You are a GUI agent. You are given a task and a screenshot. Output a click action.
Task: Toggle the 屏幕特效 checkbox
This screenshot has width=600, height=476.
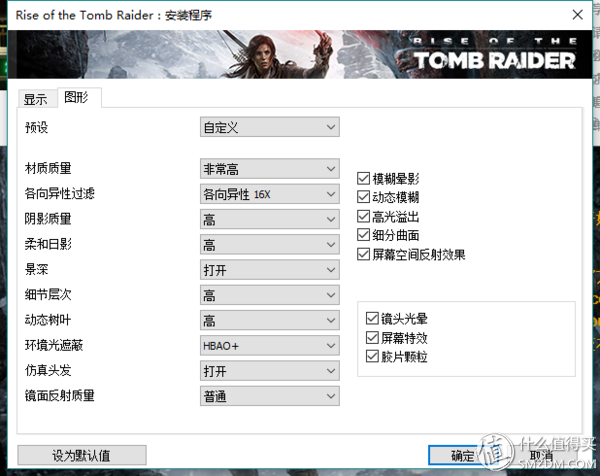(372, 337)
